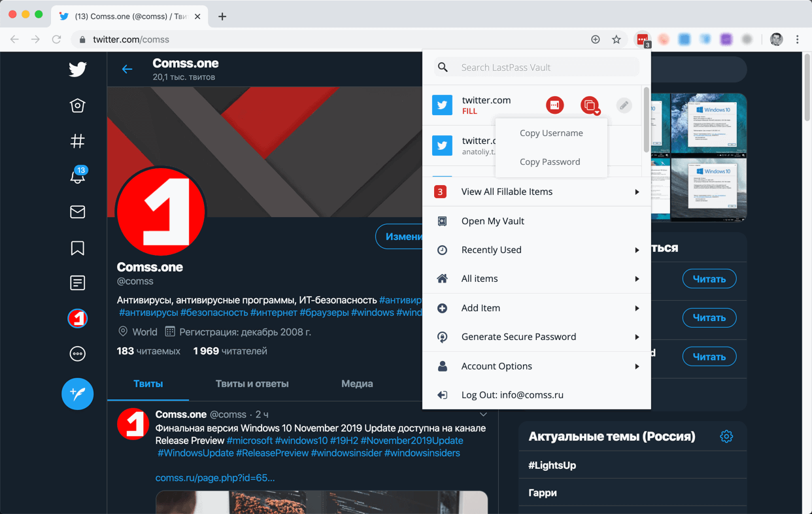The height and width of the screenshot is (514, 812).
Task: Bookmark this page with the star icon
Action: pos(617,39)
